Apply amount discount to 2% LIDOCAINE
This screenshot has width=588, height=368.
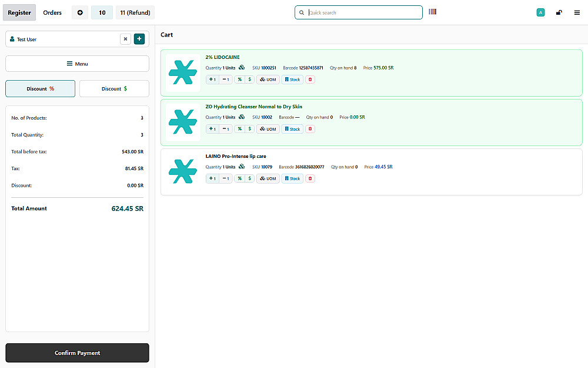(250, 79)
